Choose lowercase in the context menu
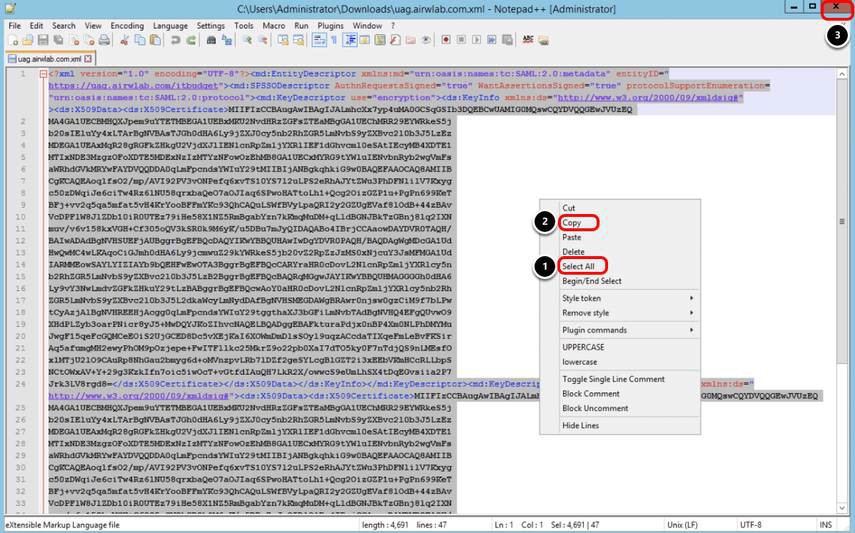The width and height of the screenshot is (855, 533). pyautogui.click(x=580, y=362)
